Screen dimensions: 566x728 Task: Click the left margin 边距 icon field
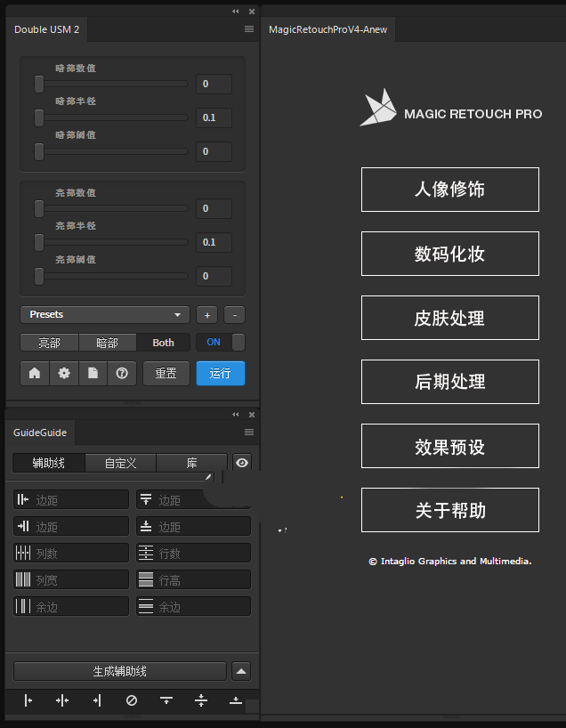click(71, 500)
